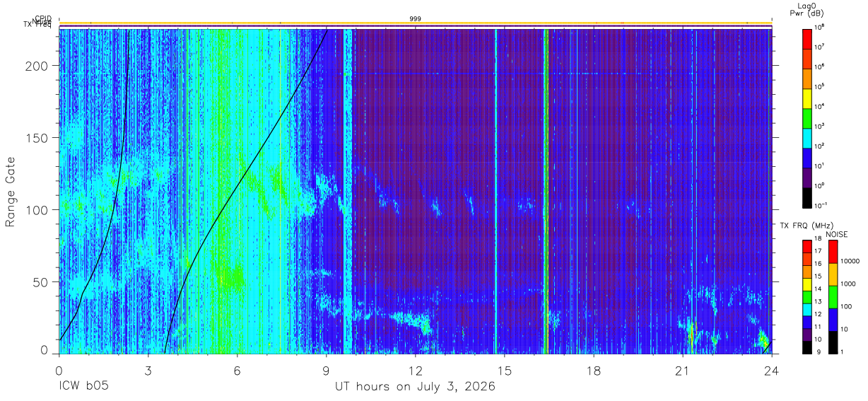Select the orange segment of NOISE scale

pyautogui.click(x=833, y=274)
